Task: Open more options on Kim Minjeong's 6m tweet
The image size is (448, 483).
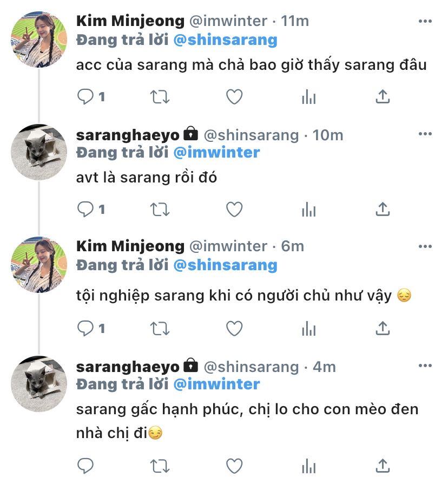Action: [x=425, y=246]
